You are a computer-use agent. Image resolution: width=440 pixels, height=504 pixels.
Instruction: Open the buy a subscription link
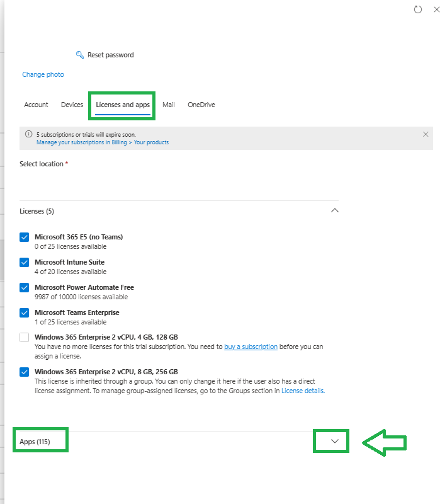[251, 347]
